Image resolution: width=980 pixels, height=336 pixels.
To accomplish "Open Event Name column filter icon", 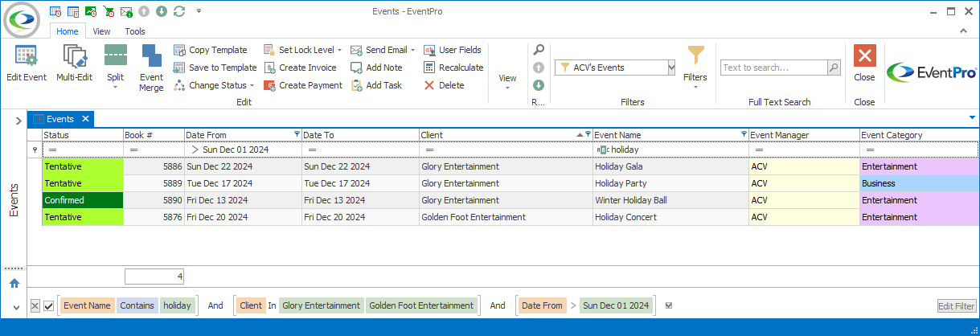I will pos(744,133).
